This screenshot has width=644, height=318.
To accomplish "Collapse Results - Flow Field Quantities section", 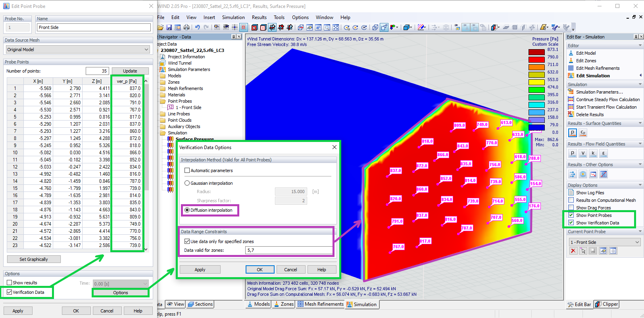I will [x=640, y=144].
